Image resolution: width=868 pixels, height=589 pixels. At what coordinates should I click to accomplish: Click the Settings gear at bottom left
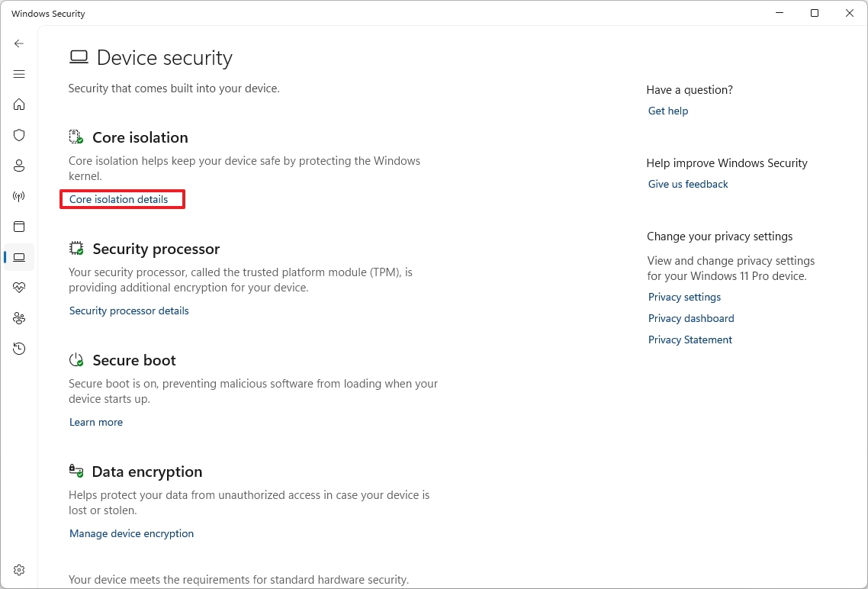(19, 569)
